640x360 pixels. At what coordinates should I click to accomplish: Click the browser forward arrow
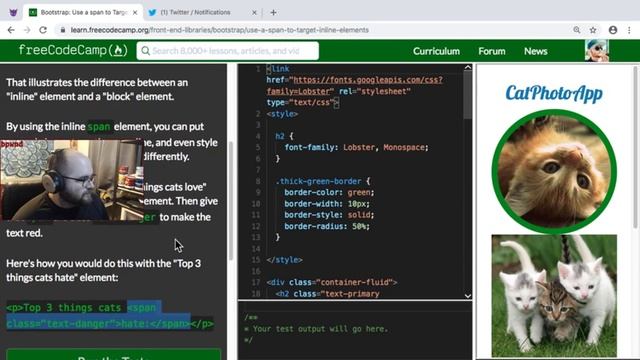click(27, 30)
